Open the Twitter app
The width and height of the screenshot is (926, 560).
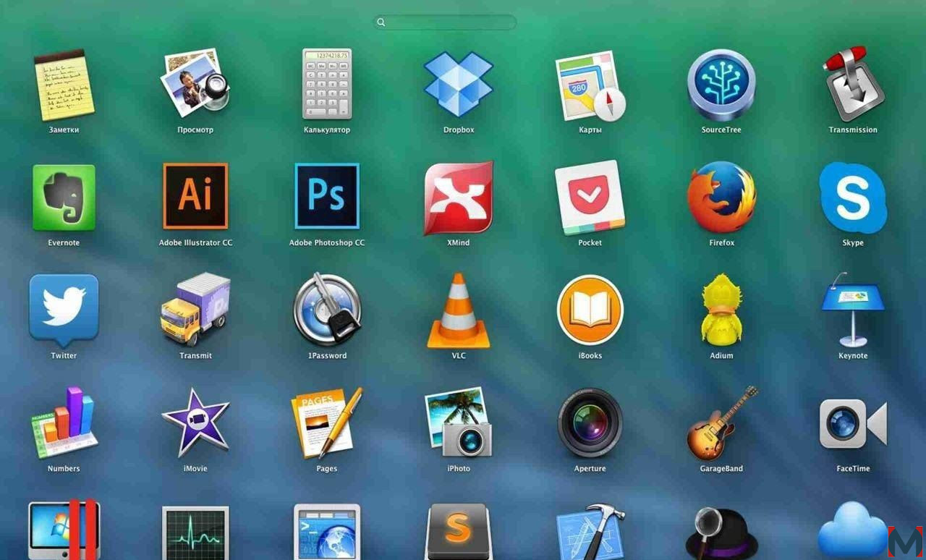click(x=64, y=311)
